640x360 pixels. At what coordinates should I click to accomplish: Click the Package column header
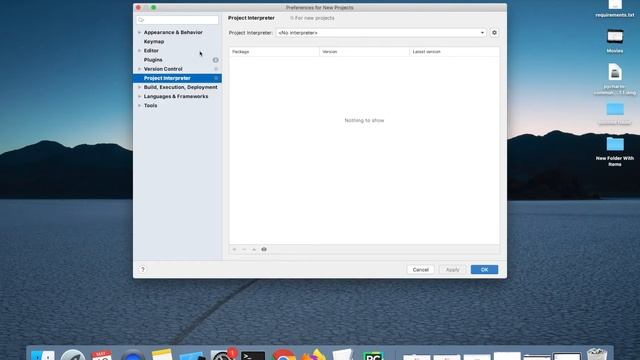pyautogui.click(x=274, y=52)
